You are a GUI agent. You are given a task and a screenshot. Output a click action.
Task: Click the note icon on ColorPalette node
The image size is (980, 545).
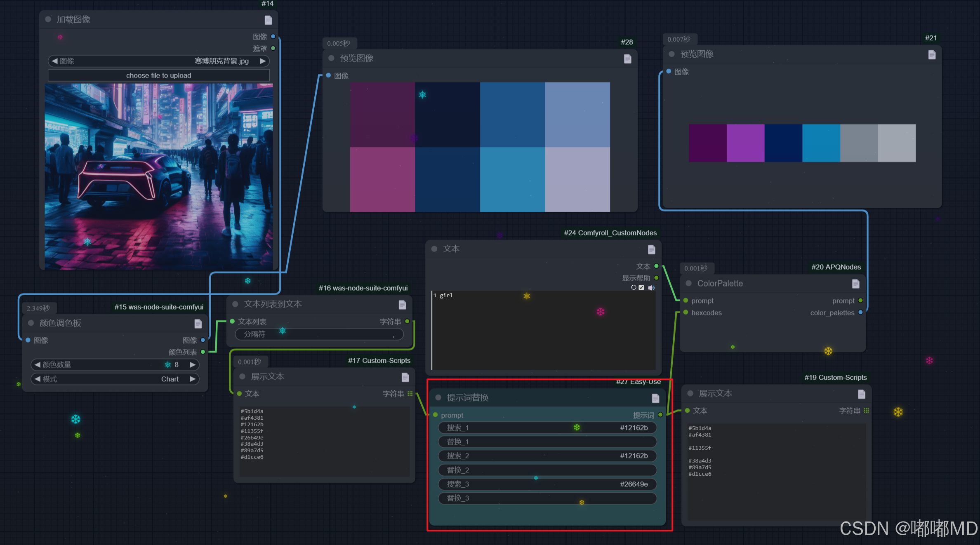(855, 284)
